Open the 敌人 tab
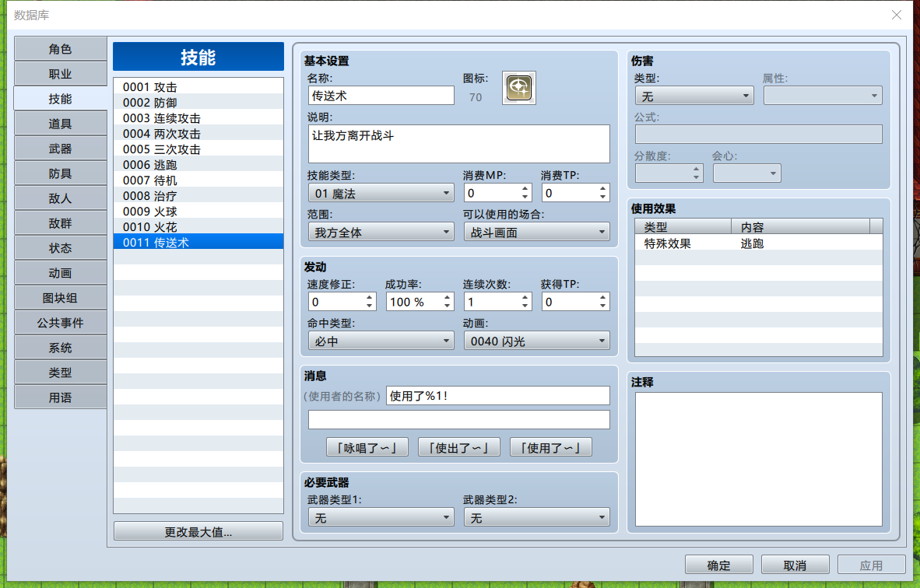The width and height of the screenshot is (920, 588). pyautogui.click(x=61, y=199)
